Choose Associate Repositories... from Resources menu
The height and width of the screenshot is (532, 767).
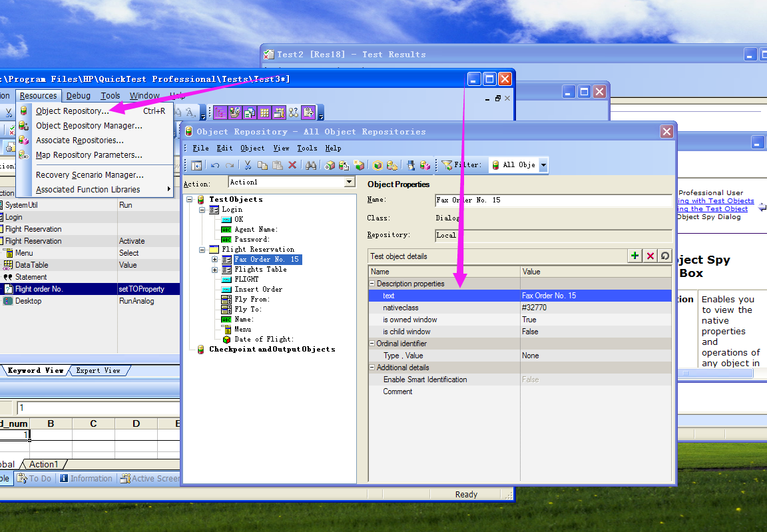pos(95,140)
